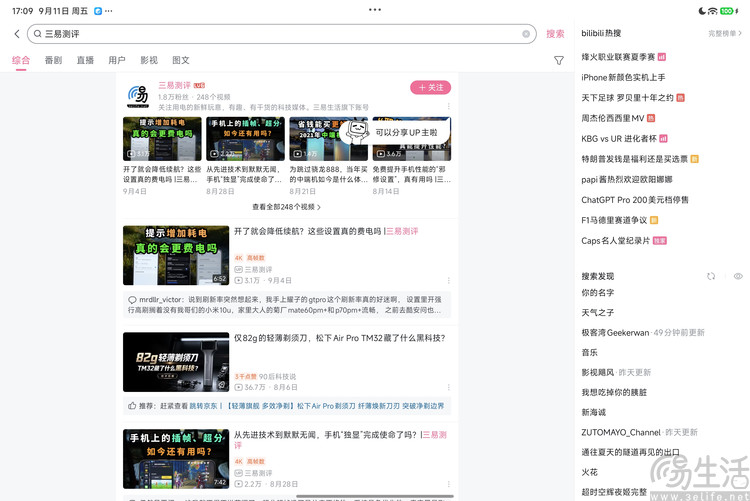
Task: Click thumbs-up icon in 推荐 row
Action: click(132, 406)
